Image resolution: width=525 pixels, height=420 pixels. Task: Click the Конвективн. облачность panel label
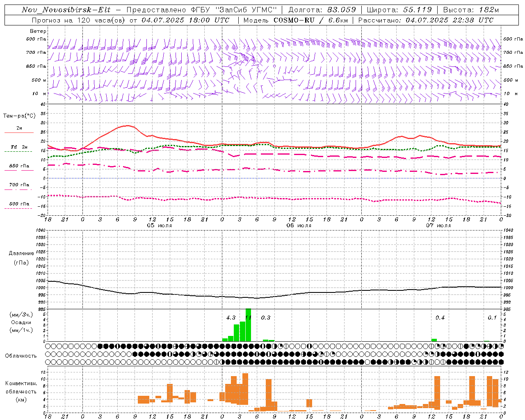click(21, 391)
